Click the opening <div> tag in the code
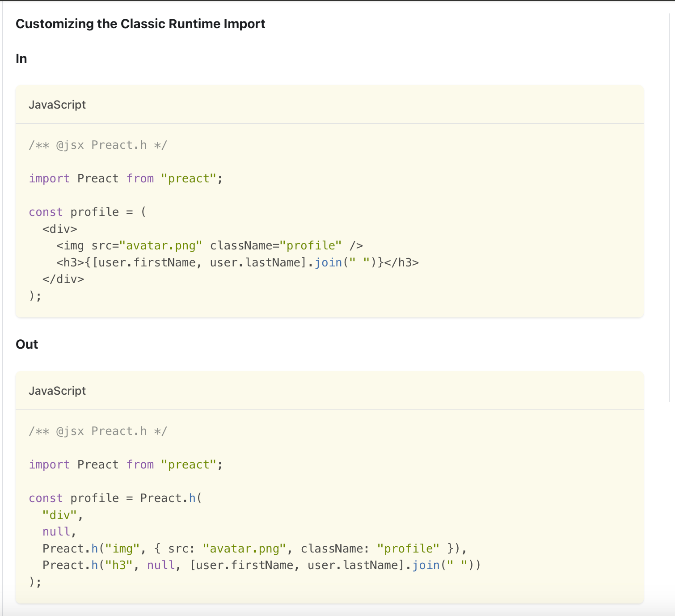 [x=60, y=229]
